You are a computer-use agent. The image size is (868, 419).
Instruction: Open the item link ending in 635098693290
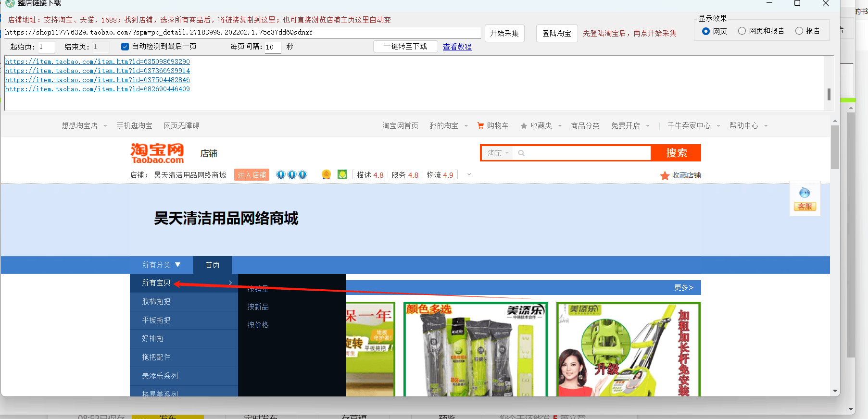tap(98, 62)
